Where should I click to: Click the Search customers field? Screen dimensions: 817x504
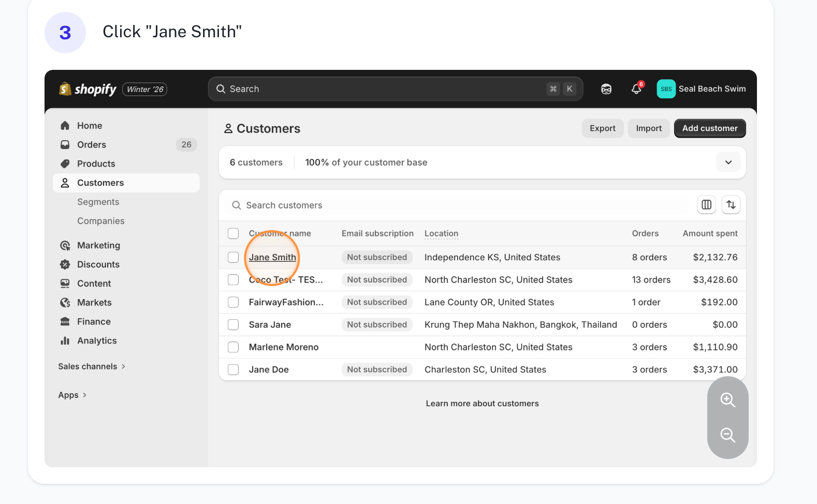pos(456,205)
